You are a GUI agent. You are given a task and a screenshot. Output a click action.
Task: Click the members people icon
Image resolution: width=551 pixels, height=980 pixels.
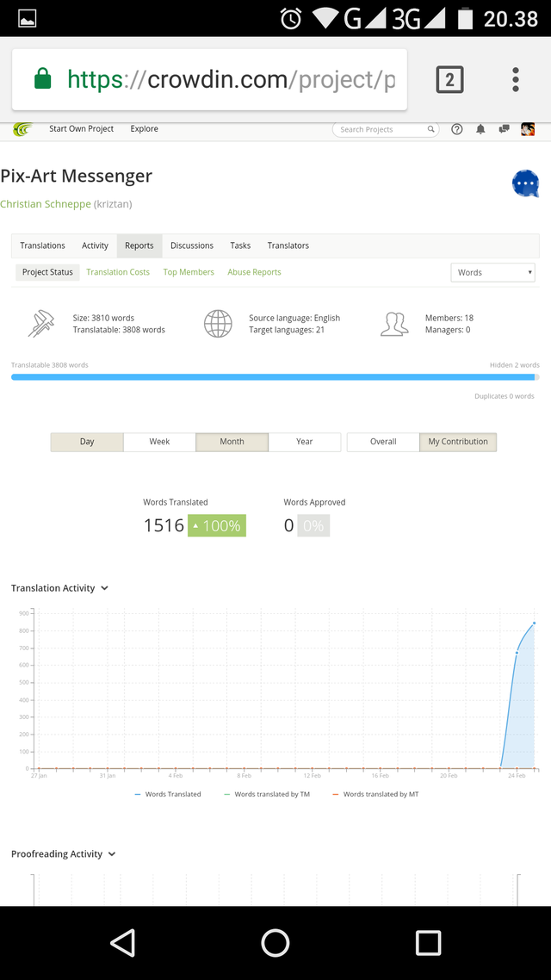(394, 324)
